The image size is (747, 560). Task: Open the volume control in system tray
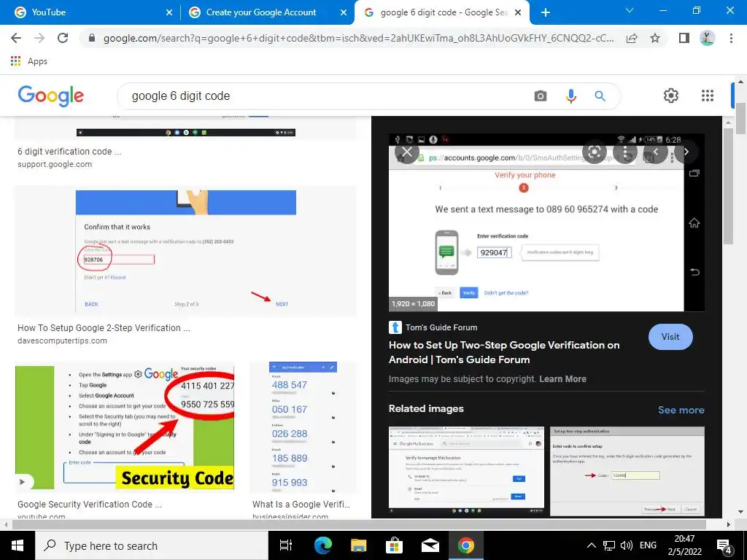pyautogui.click(x=627, y=545)
